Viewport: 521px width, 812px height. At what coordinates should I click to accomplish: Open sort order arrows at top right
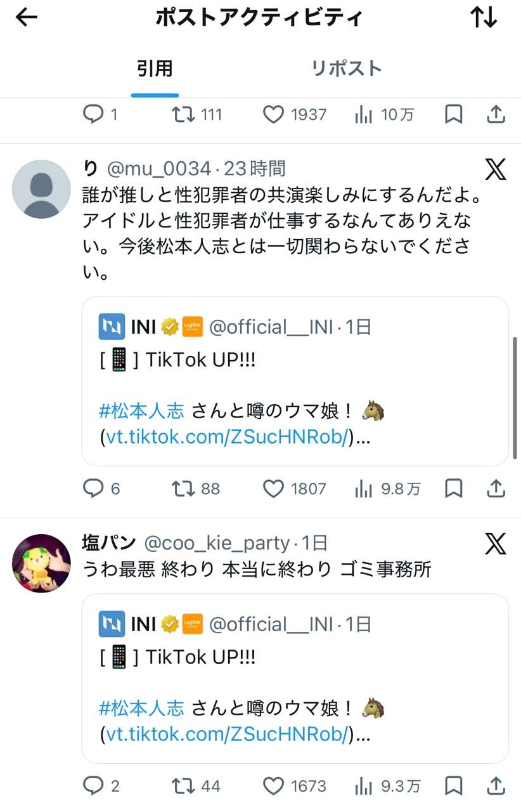point(484,18)
